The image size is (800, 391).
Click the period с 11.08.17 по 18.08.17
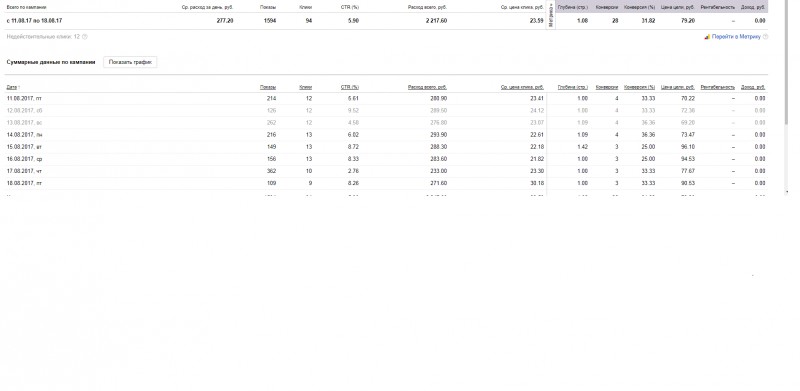click(34, 21)
